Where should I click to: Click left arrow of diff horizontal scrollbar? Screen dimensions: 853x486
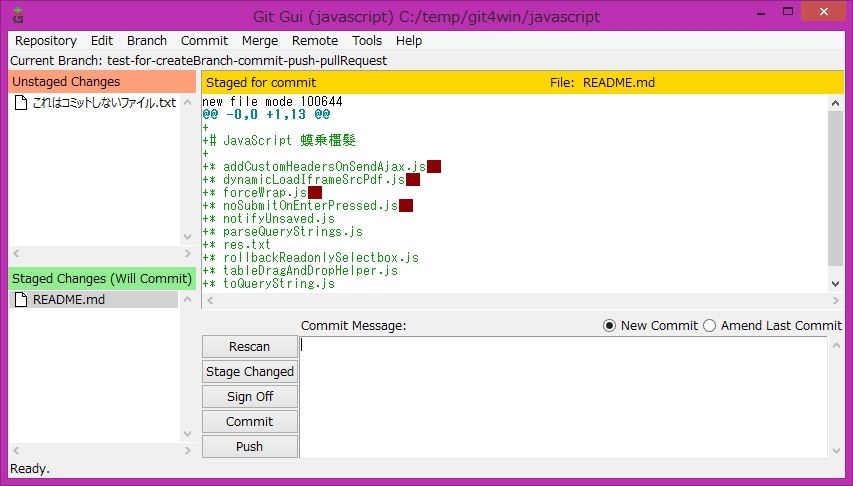[210, 300]
